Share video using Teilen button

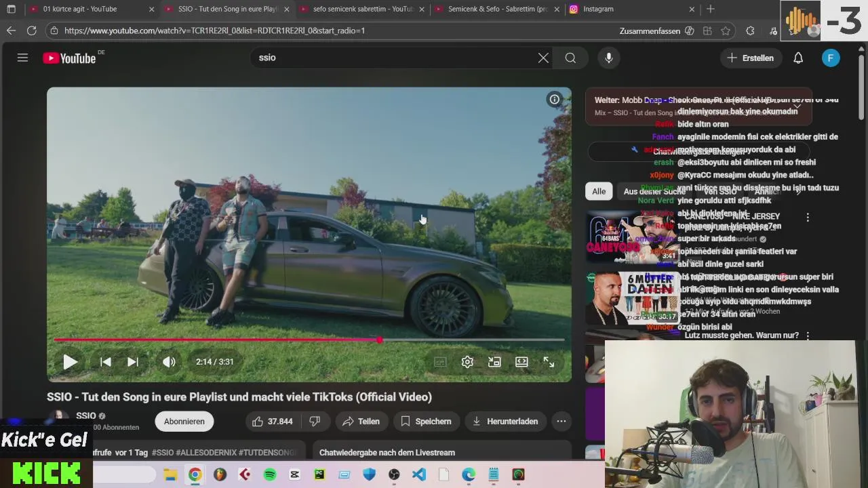click(361, 421)
